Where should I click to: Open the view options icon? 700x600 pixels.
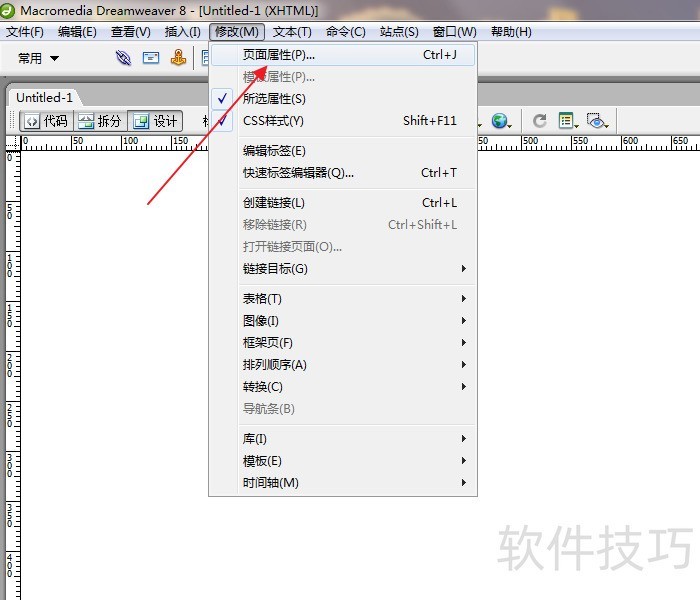click(568, 121)
